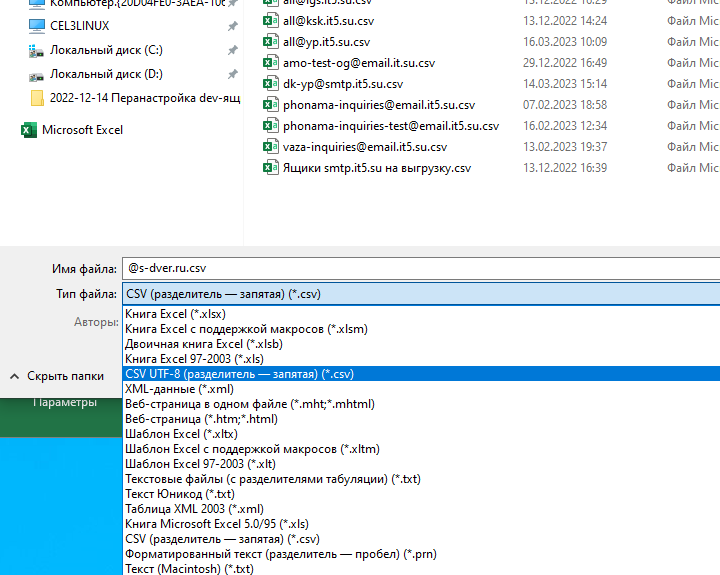This screenshot has width=720, height=575.
Task: Select file name vaza-inquiries@email.it5.su.csv
Action: (365, 147)
